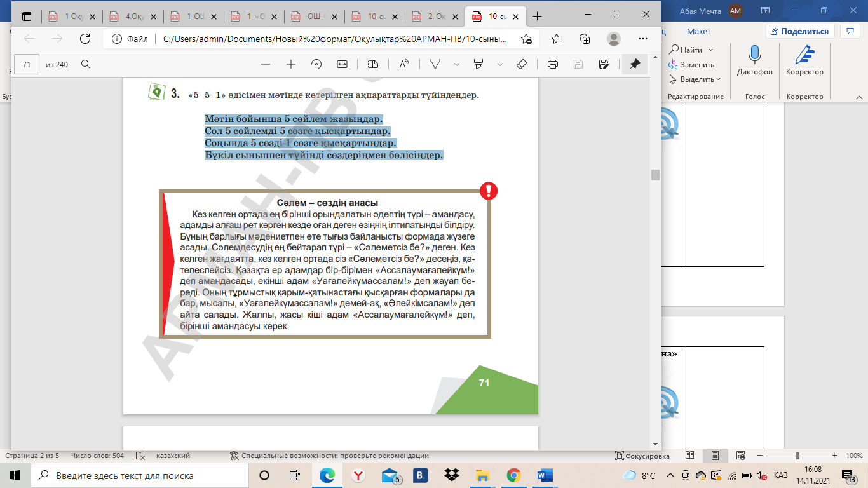This screenshot has height=488, width=868.
Task: Toggle Focus mode (Фокусировка) in Word
Action: [x=642, y=456]
